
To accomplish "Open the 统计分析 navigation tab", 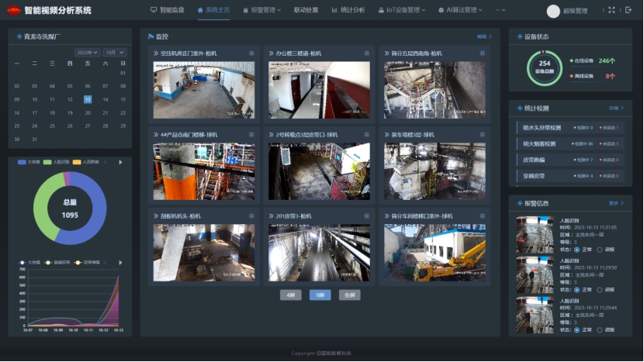I will pos(348,10).
